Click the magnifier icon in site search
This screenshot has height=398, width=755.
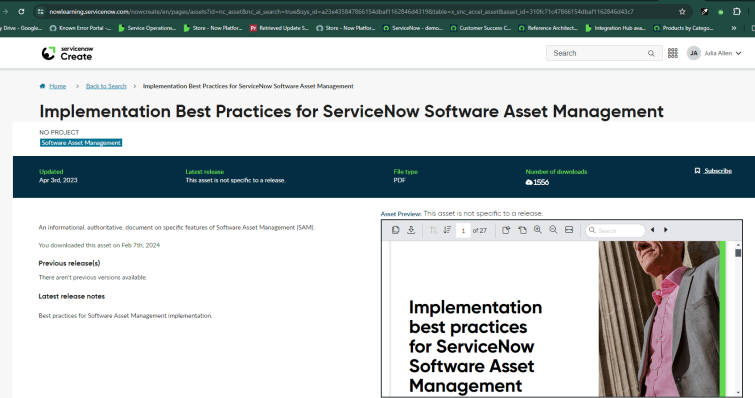(651, 53)
